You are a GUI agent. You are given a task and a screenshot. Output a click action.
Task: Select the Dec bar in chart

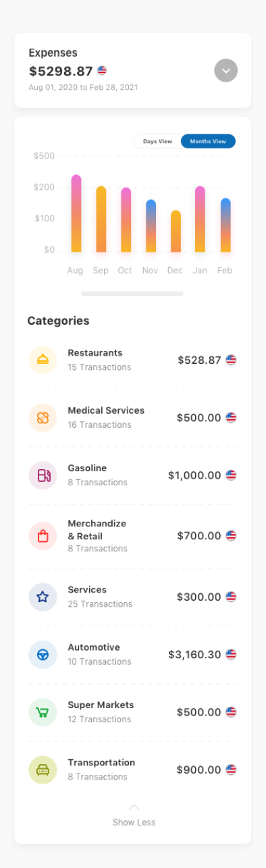(x=176, y=232)
